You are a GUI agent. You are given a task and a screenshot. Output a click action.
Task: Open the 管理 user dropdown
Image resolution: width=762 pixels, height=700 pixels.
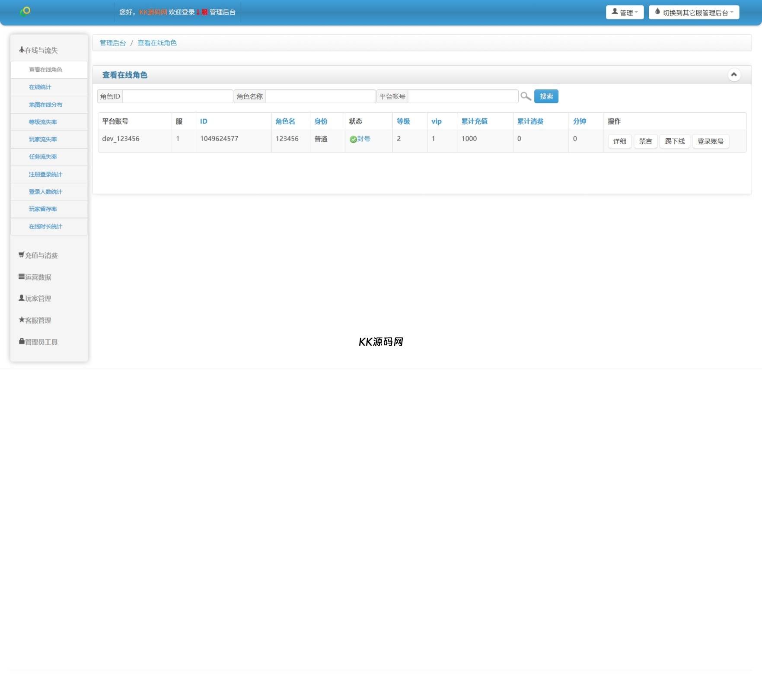point(625,13)
